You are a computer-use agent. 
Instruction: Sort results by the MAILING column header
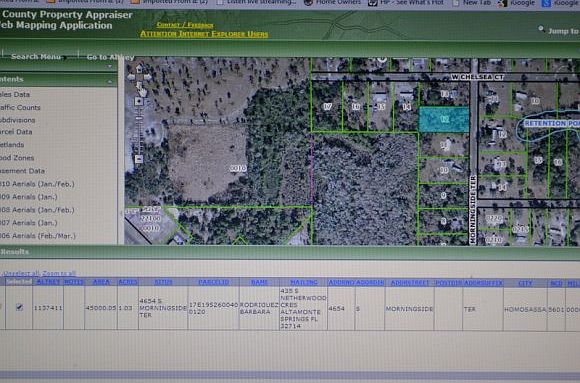pos(304,282)
